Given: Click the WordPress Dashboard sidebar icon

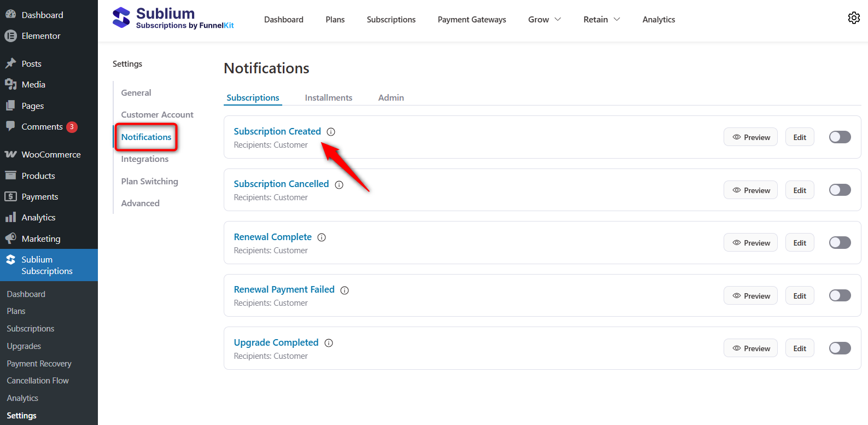Looking at the screenshot, I should (10, 15).
